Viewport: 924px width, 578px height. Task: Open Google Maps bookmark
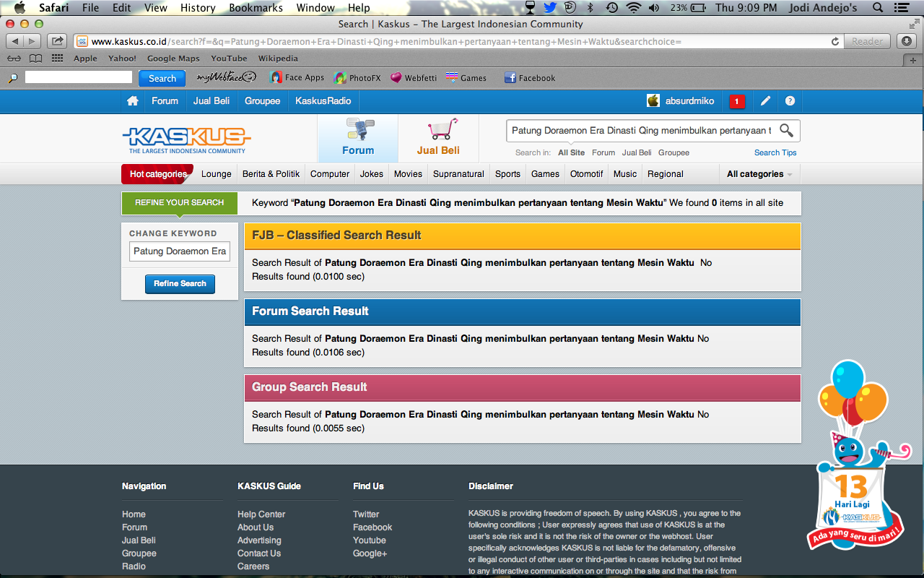[173, 59]
